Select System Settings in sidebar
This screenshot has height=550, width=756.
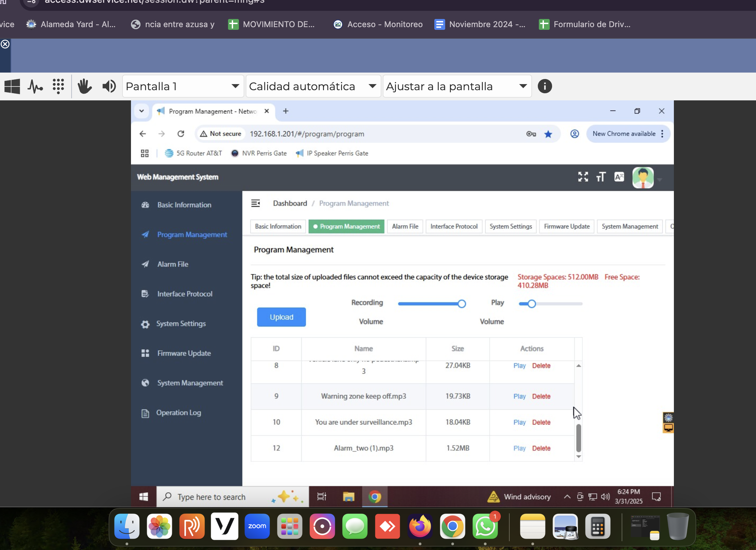pos(187,324)
